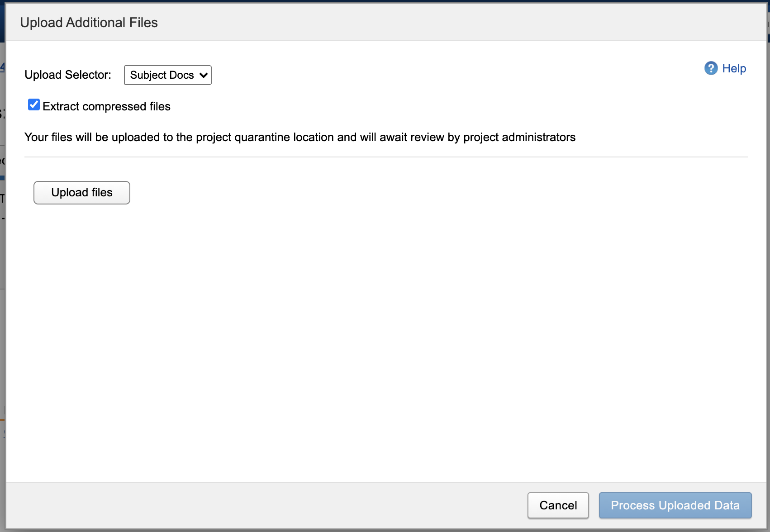Click the 'Upload Additional Files' dialog title
This screenshot has height=532, width=770.
click(89, 23)
